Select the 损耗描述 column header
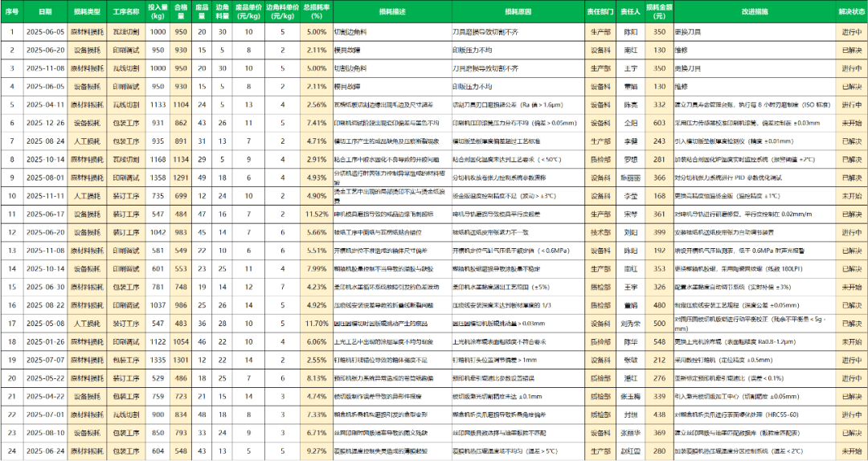868x461 pixels. (392, 11)
